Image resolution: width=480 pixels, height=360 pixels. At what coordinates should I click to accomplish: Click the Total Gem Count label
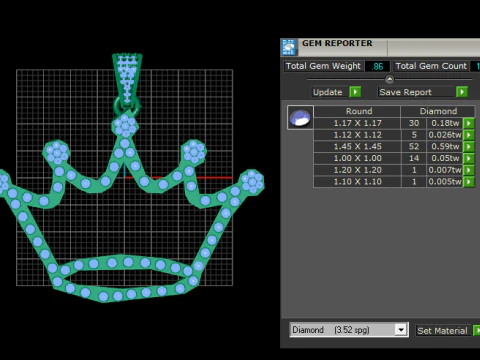coord(431,66)
